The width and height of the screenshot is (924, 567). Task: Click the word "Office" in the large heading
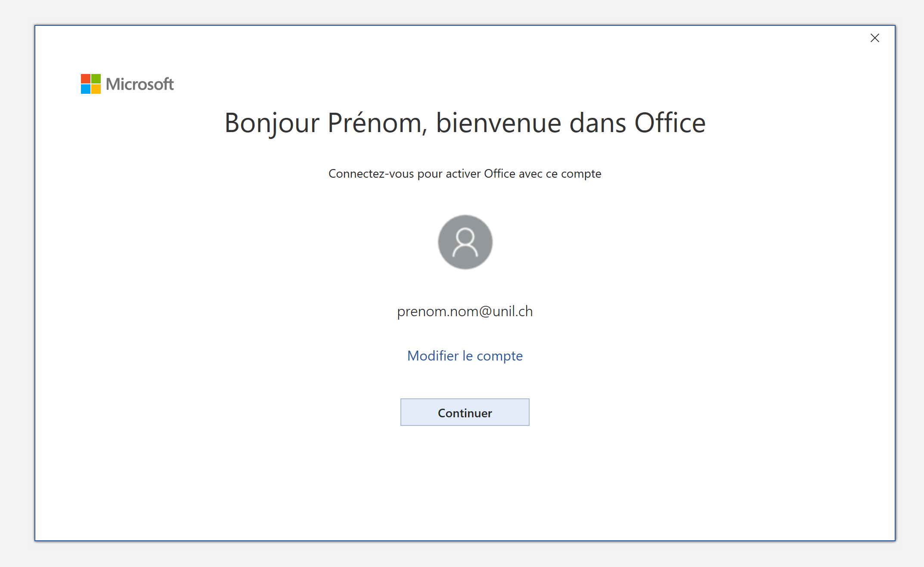[x=670, y=123]
